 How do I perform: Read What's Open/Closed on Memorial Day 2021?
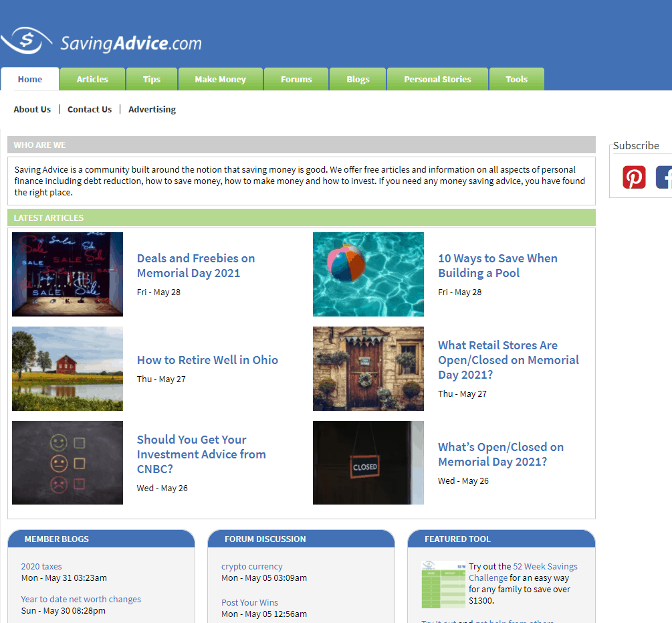[x=501, y=454]
